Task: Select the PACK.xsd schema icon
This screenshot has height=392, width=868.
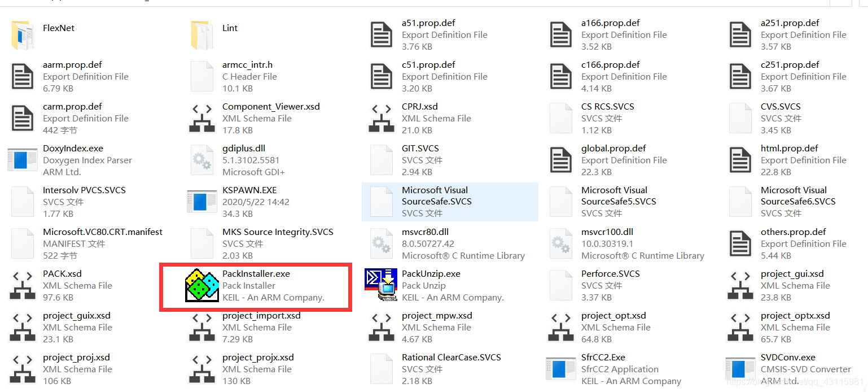Action: [23, 286]
